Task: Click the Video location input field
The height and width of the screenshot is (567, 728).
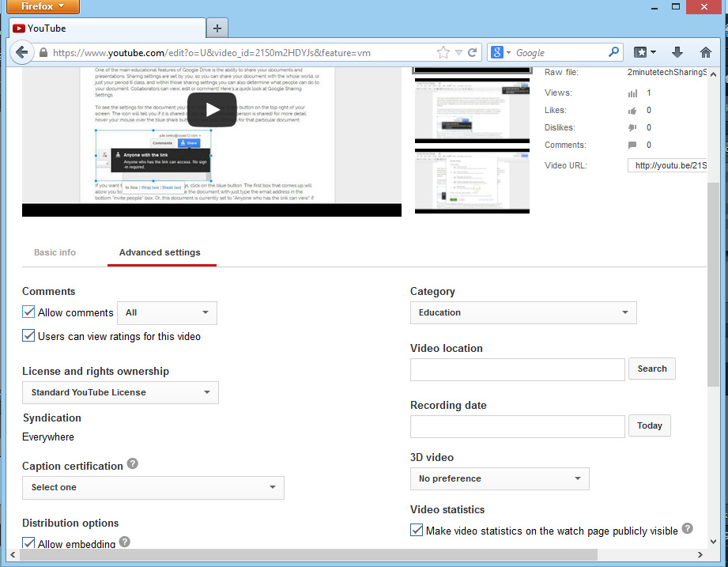Action: click(517, 369)
